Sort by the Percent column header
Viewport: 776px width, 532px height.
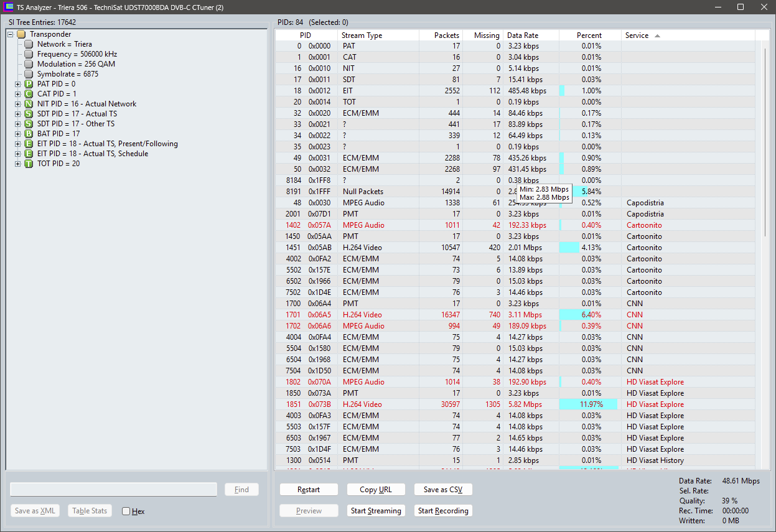click(x=590, y=35)
